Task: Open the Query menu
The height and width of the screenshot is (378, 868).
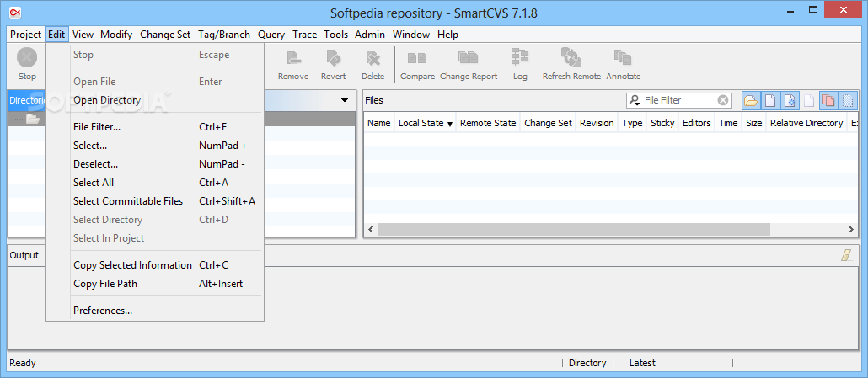Action: (271, 35)
